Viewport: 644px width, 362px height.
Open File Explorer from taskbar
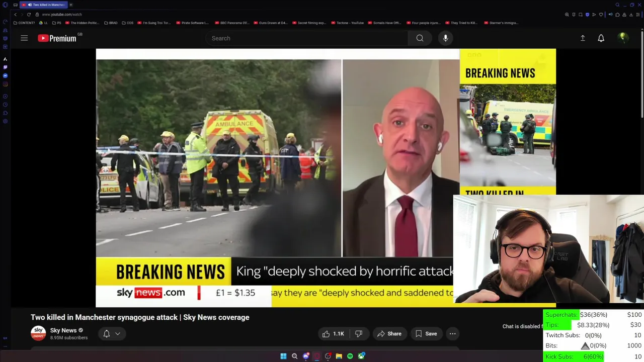pos(339,356)
